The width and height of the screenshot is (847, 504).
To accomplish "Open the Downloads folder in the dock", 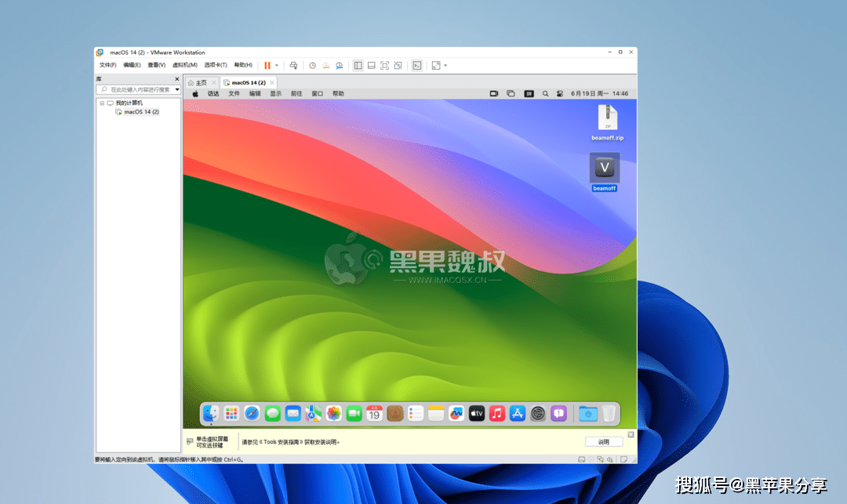I will point(587,414).
